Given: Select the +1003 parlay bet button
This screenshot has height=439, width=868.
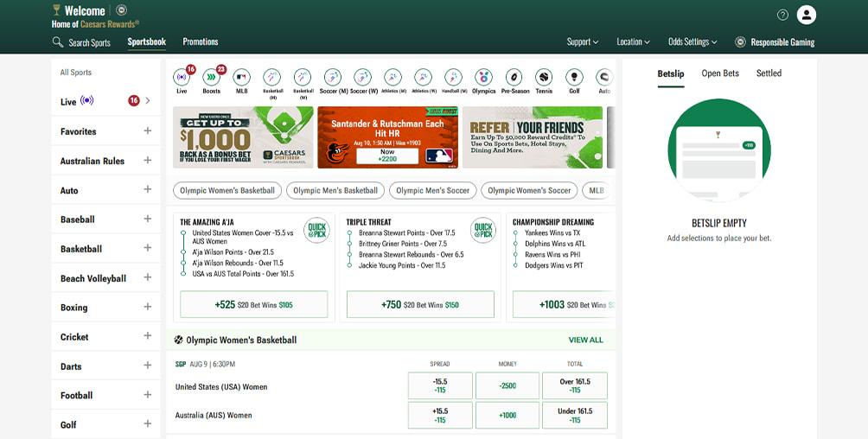Looking at the screenshot, I should (x=564, y=304).
